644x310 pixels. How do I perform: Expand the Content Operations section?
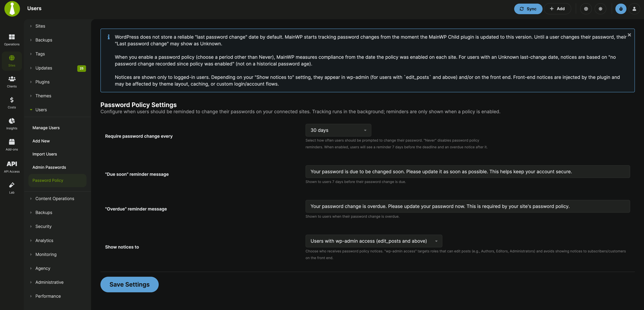(x=54, y=198)
